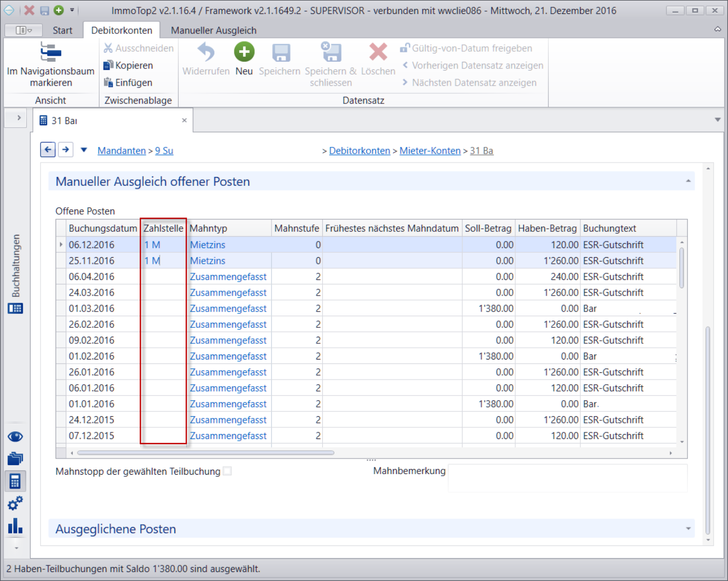Open the document tabs list dropdown
The image size is (728, 581).
[717, 120]
